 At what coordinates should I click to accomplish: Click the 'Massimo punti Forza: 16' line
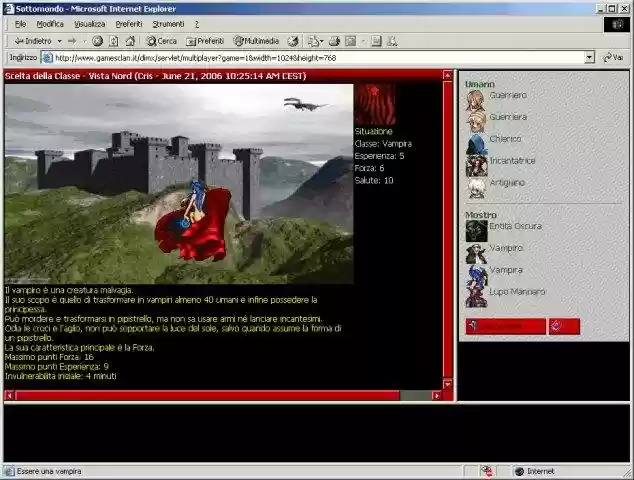click(x=49, y=357)
